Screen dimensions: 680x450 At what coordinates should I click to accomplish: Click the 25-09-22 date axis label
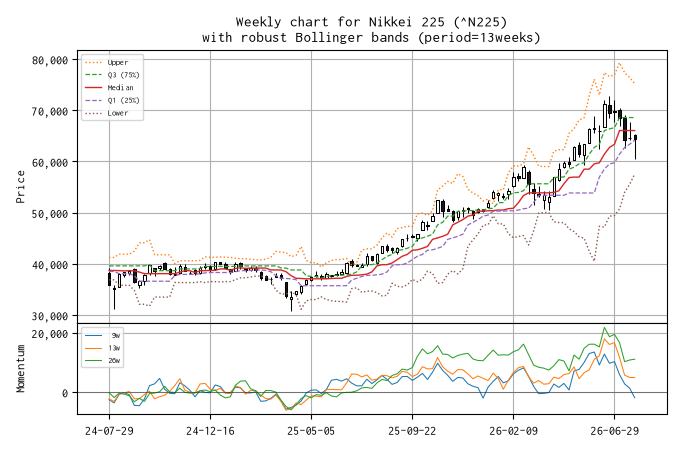click(x=412, y=431)
